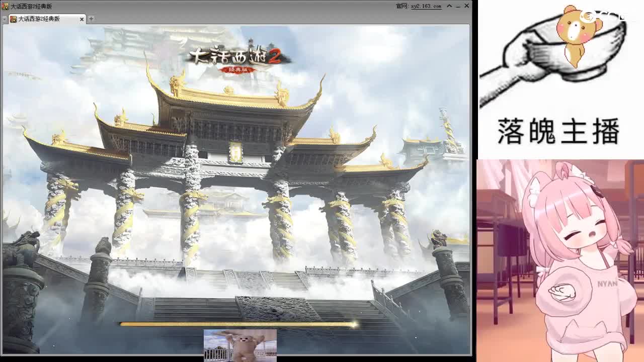Collapse the window with the up-arrow button

[449, 6]
